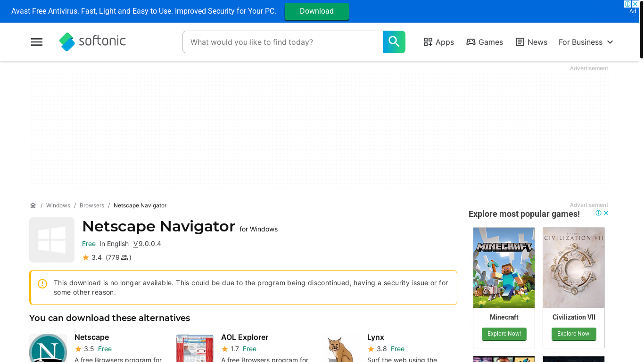The image size is (644, 362).
Task: Close the top banner ad
Action: pos(636,4)
